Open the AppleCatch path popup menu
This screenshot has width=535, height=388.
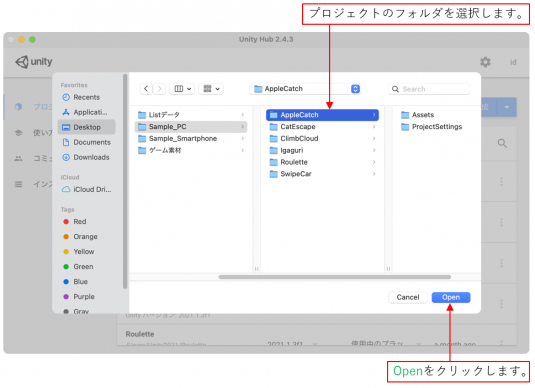click(305, 89)
